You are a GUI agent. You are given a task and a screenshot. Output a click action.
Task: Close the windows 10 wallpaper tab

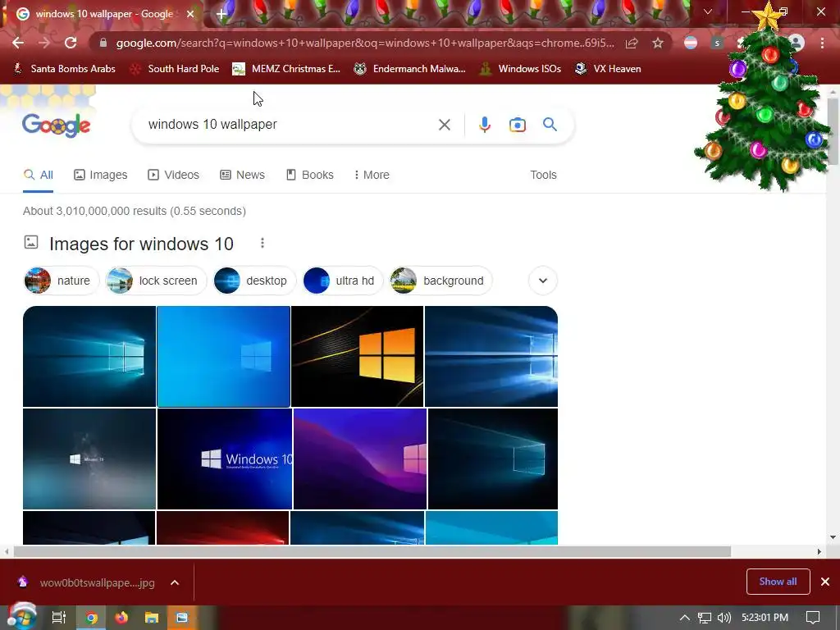190,14
